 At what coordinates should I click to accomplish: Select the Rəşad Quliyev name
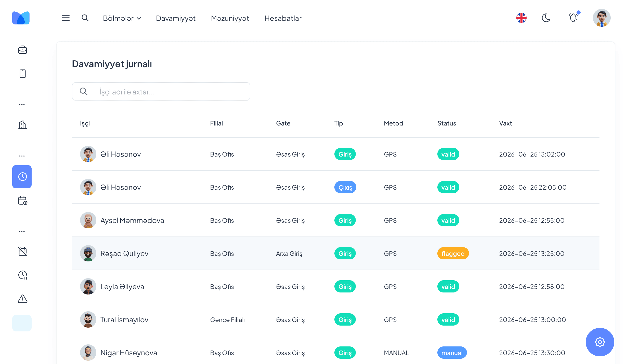(124, 254)
